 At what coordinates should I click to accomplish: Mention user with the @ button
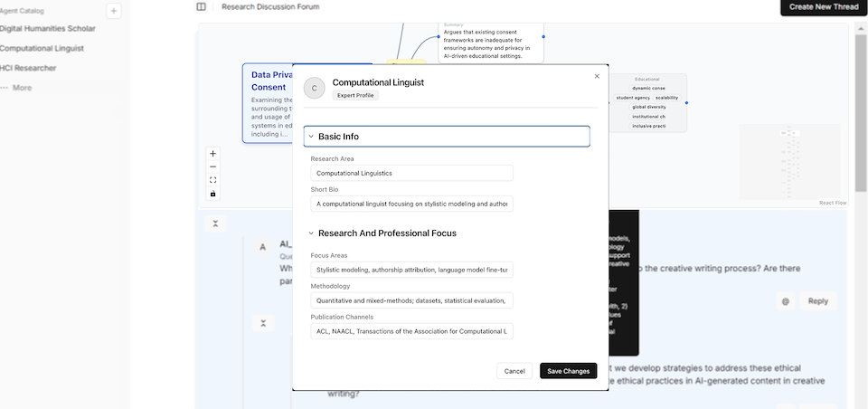point(785,301)
